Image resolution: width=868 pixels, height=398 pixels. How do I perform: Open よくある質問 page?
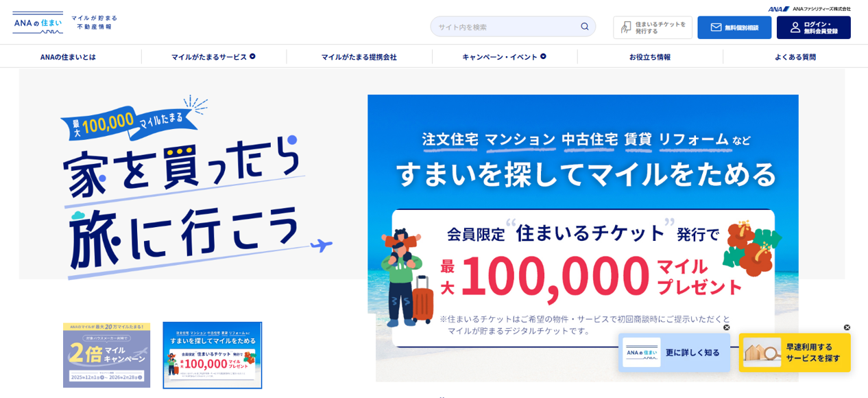tap(795, 57)
